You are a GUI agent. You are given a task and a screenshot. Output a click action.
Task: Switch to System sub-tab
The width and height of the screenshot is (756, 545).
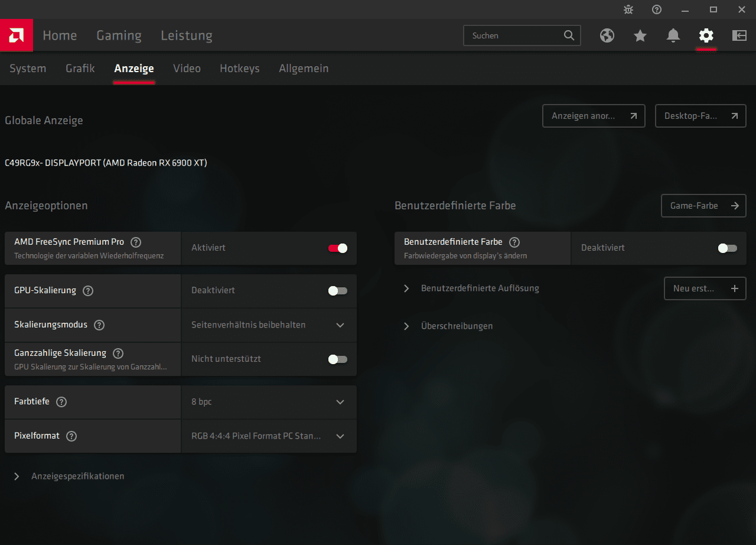tap(28, 69)
